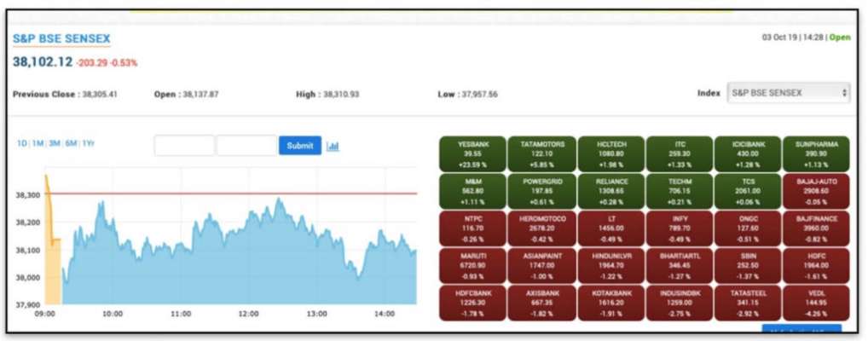Image resolution: width=868 pixels, height=341 pixels.
Task: Click the index value 38,102.12
Action: pos(43,62)
